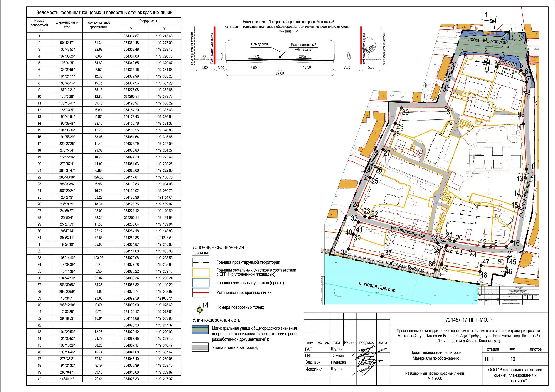Image resolution: width=555 pixels, height=392 pixels.
Task: Click the blue-green main street legend swatch
Action: click(x=200, y=330)
